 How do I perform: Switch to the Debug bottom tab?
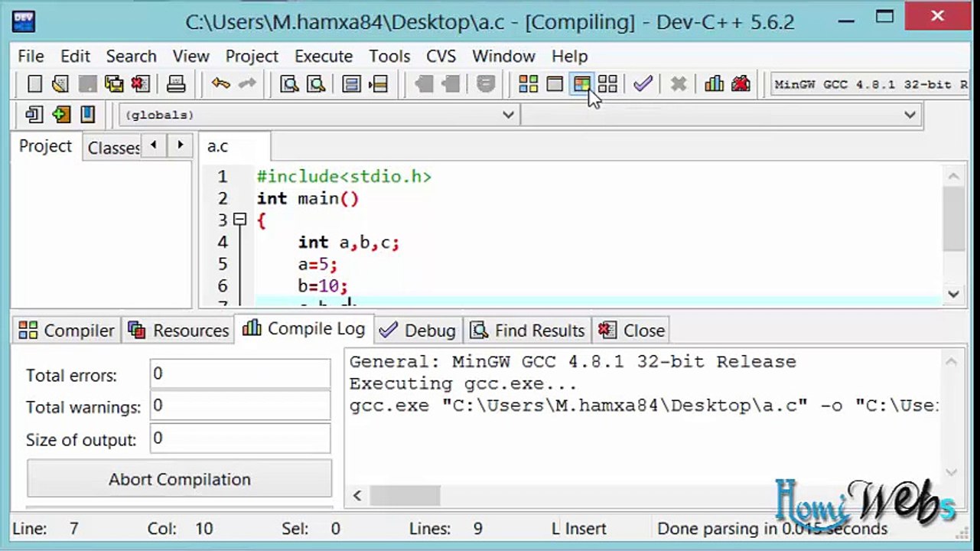coord(419,331)
